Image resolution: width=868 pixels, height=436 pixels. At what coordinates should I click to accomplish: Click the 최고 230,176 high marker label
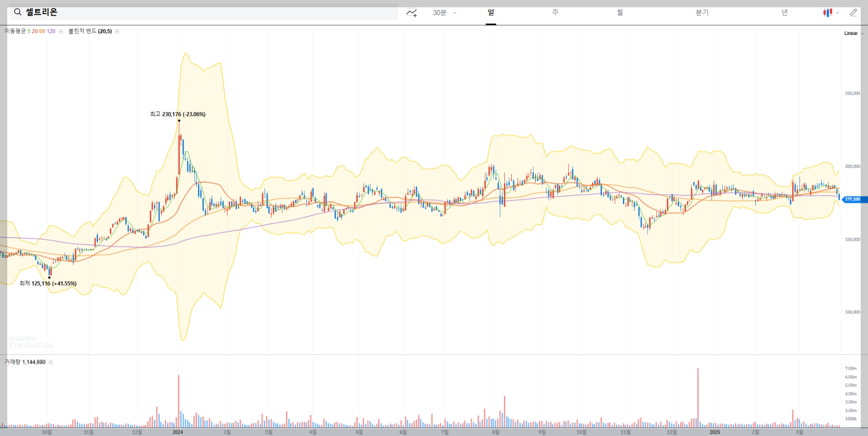point(178,114)
